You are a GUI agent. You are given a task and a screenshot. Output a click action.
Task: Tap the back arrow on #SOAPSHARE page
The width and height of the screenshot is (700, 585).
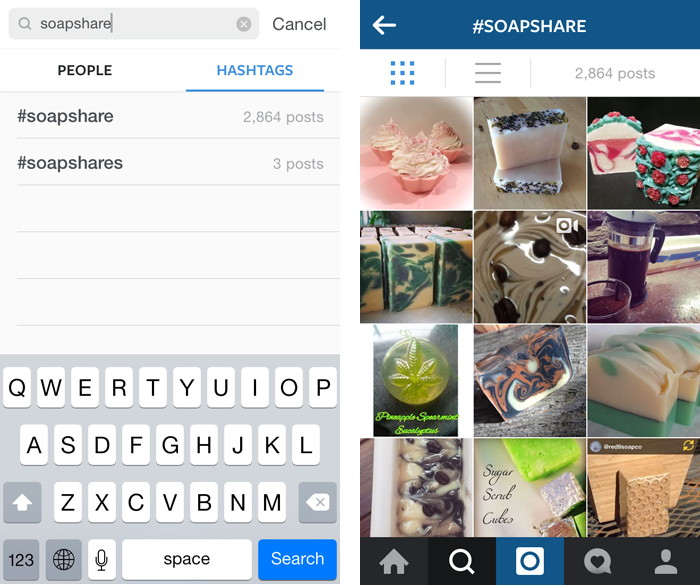[x=384, y=25]
